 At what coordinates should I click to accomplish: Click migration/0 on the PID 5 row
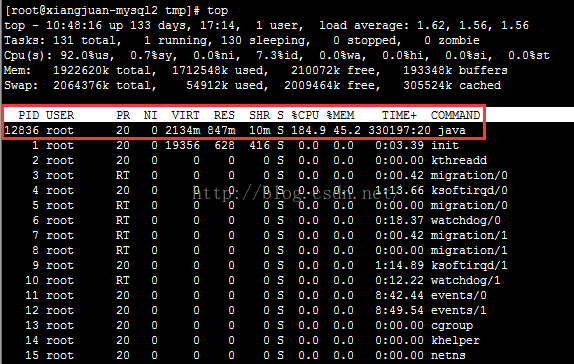coord(469,205)
